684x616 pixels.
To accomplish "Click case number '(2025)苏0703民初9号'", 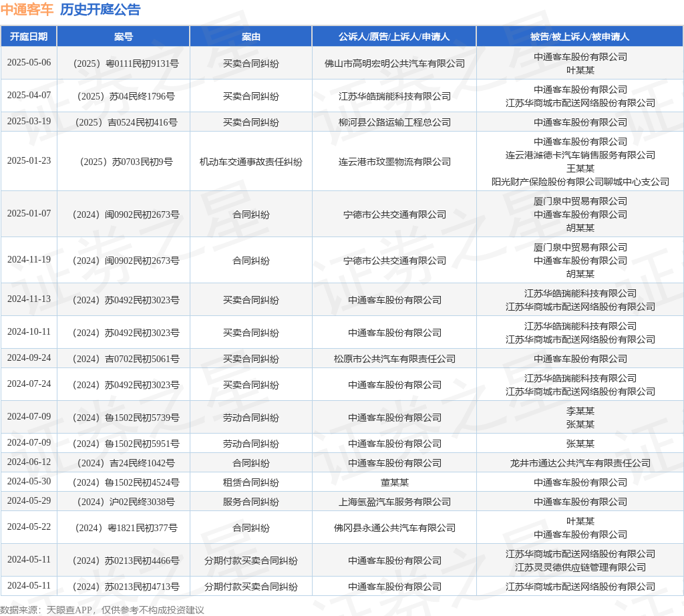I will (126, 162).
